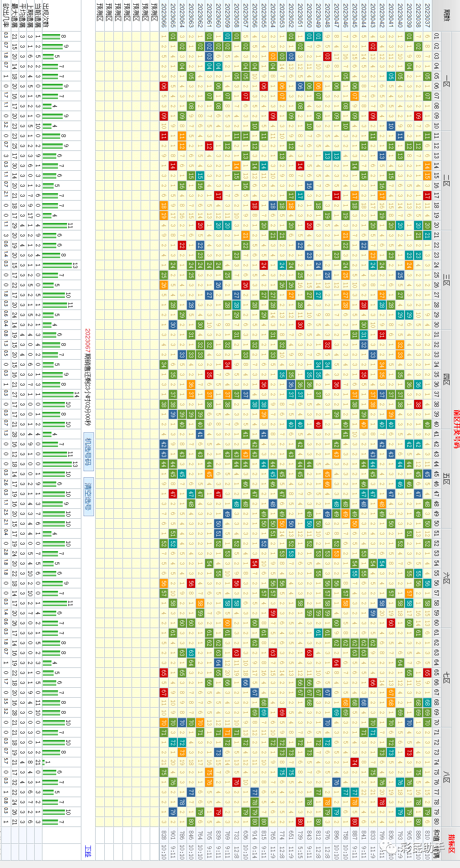Click red ball 02 in period 2023043
The image size is (460, 868).
click(373, 46)
